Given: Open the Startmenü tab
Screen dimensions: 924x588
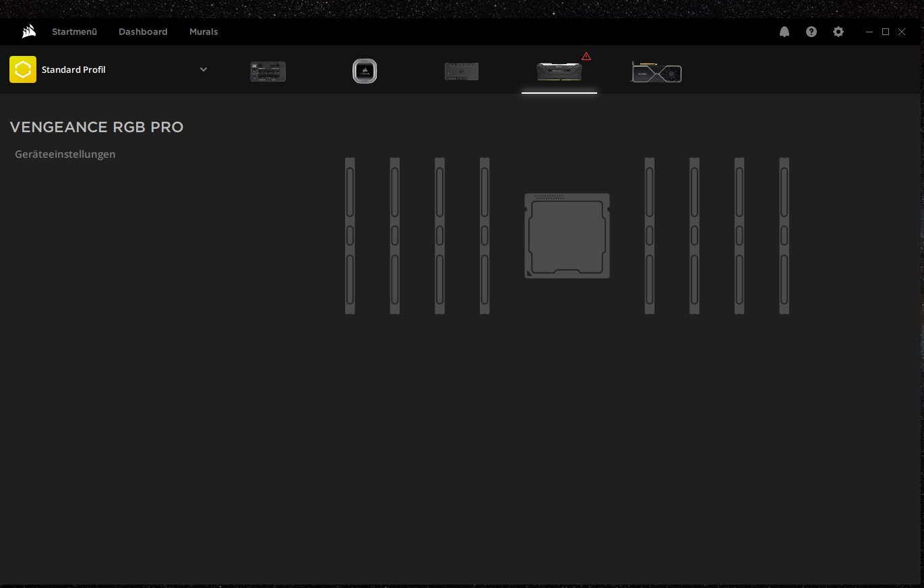Looking at the screenshot, I should (x=75, y=32).
